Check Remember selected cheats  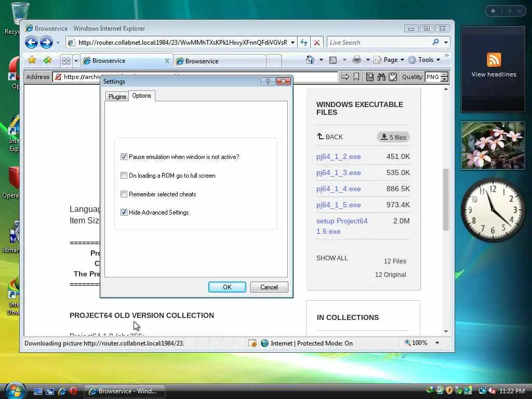tap(124, 194)
